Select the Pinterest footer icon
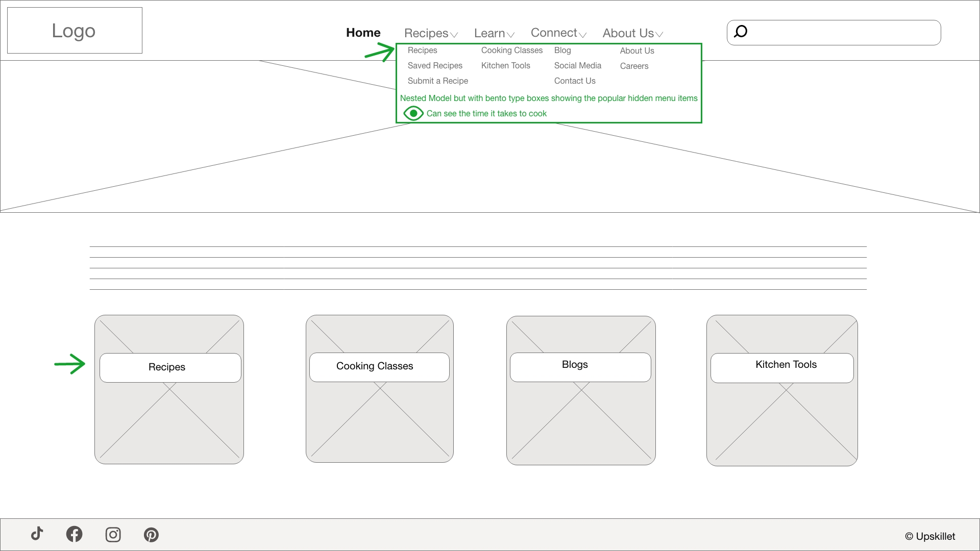 point(151,534)
